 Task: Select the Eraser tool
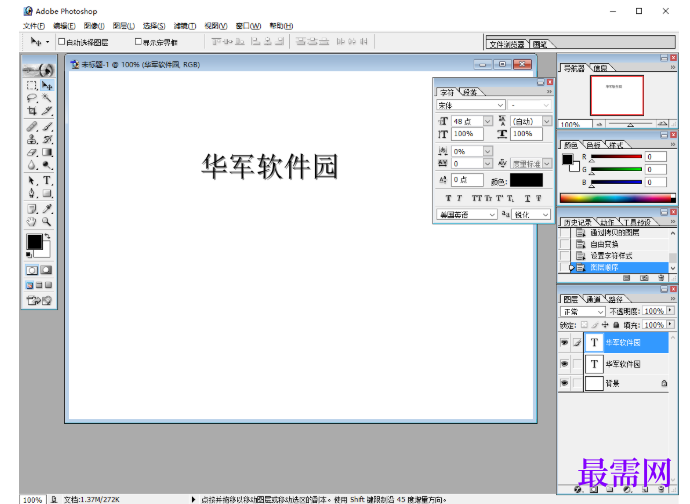pyautogui.click(x=32, y=152)
